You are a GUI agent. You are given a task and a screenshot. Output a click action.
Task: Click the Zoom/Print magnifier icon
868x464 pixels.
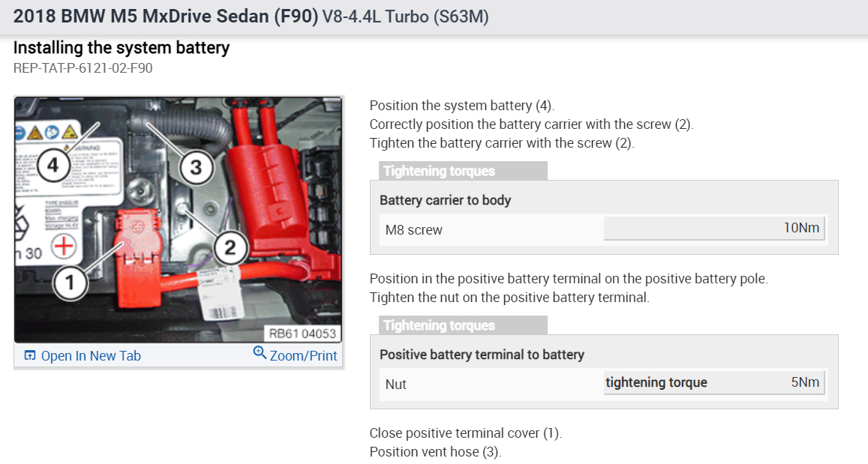click(260, 353)
